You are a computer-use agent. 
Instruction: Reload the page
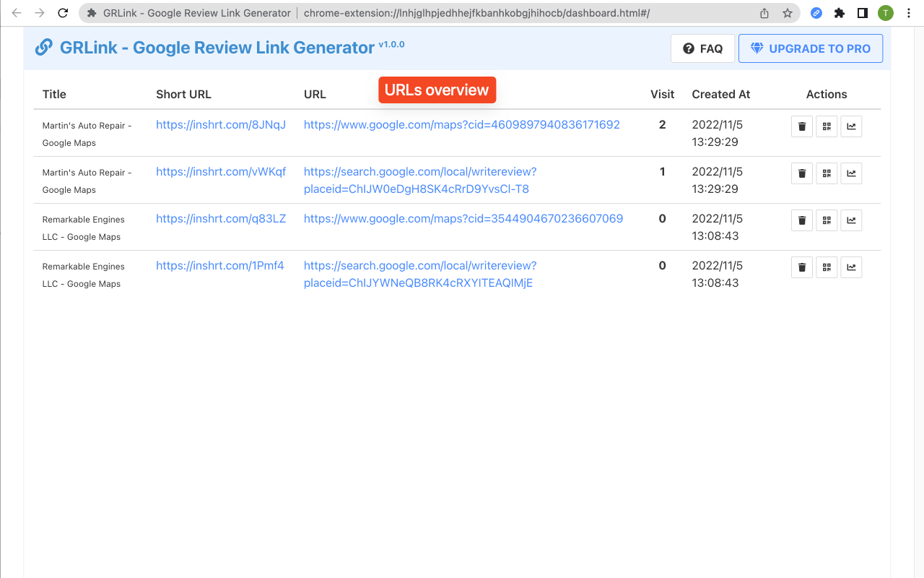coord(63,13)
